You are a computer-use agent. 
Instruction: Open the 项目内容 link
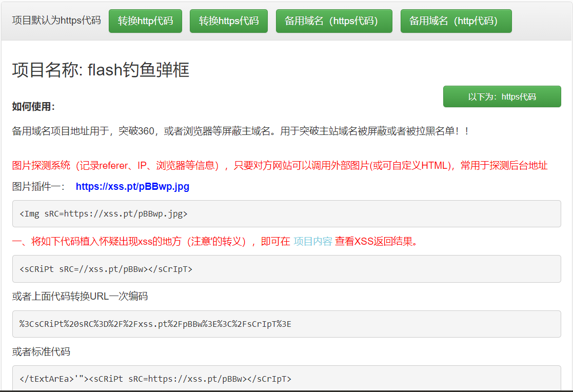tap(313, 241)
